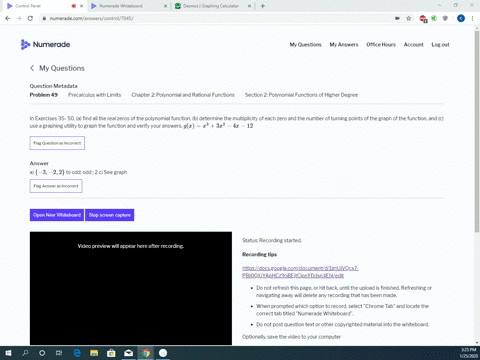
Task: Open My Answers in the top navigation
Action: pyautogui.click(x=344, y=45)
